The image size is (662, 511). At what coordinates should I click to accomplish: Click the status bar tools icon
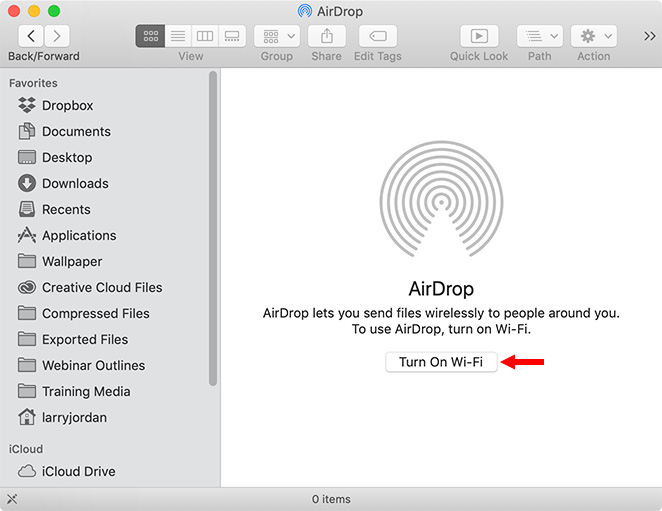point(12,499)
